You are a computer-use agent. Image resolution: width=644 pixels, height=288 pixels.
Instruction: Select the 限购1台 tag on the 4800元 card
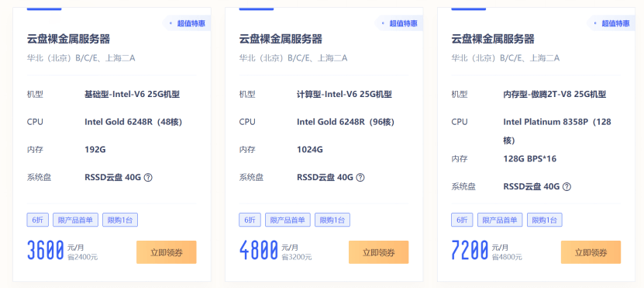[x=332, y=220]
